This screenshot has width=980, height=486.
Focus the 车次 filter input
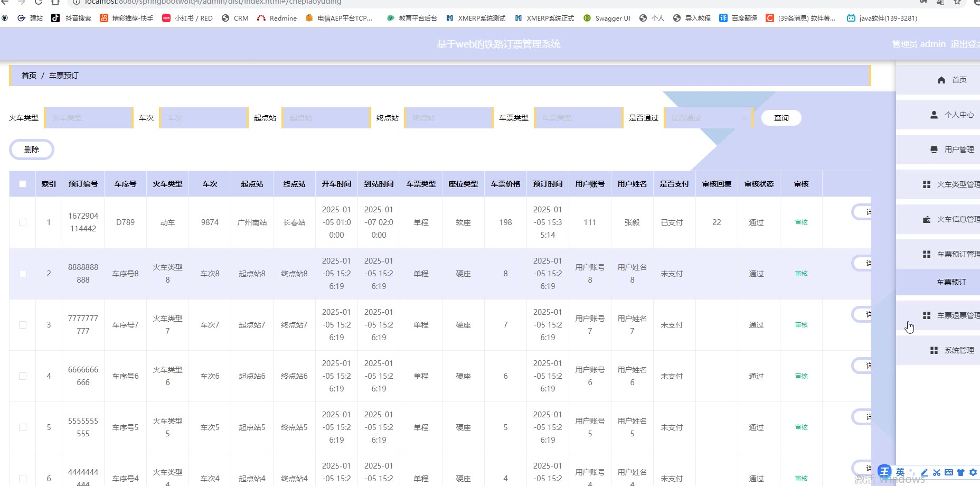pos(203,118)
